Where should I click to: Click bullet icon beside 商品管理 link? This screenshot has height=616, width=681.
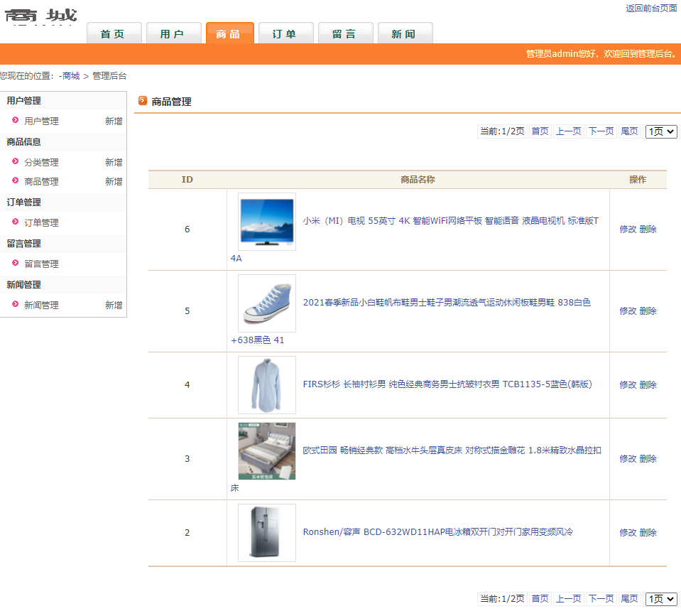[x=15, y=180]
